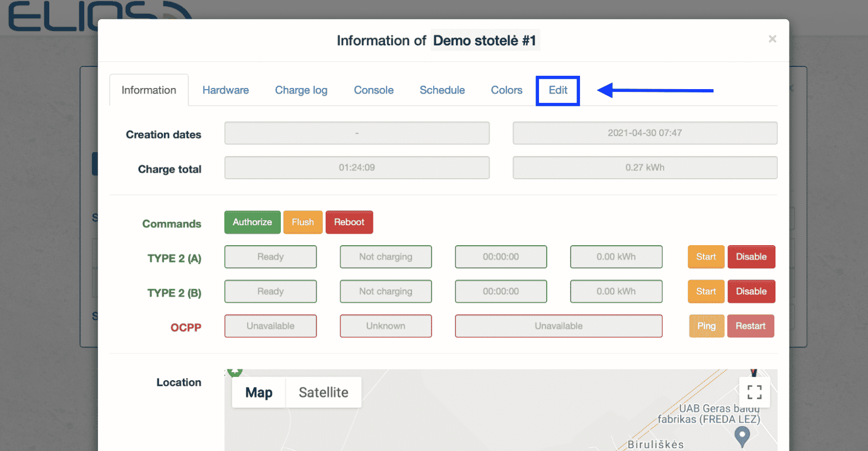This screenshot has width=868, height=451.
Task: Click the TYPE 2 (A) Ready status field
Action: [x=270, y=257]
